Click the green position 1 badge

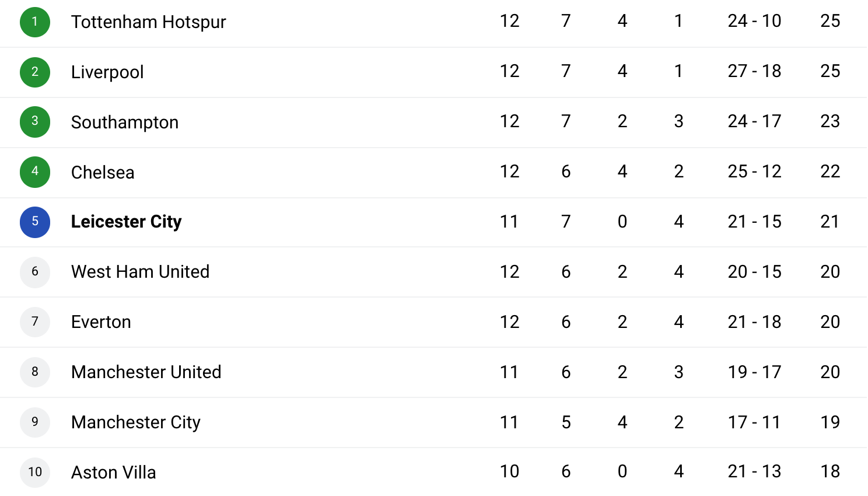[x=35, y=22]
